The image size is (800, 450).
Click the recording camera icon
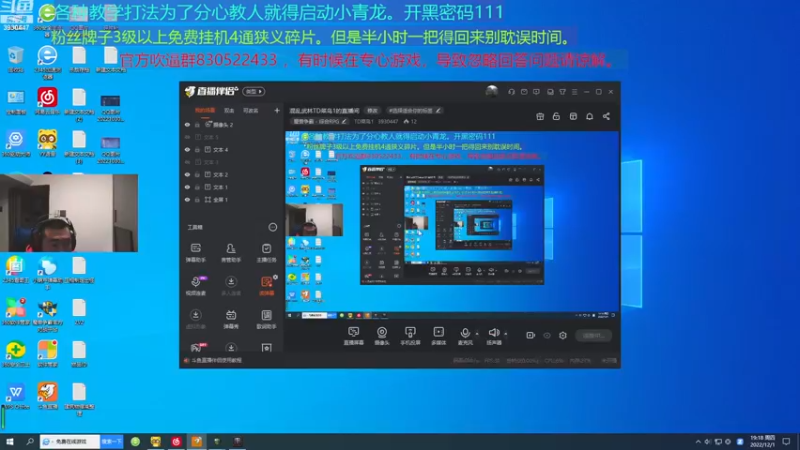click(531, 335)
